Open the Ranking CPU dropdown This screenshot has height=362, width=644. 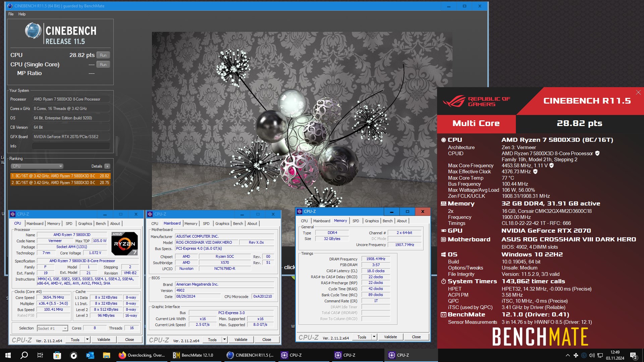pyautogui.click(x=37, y=166)
